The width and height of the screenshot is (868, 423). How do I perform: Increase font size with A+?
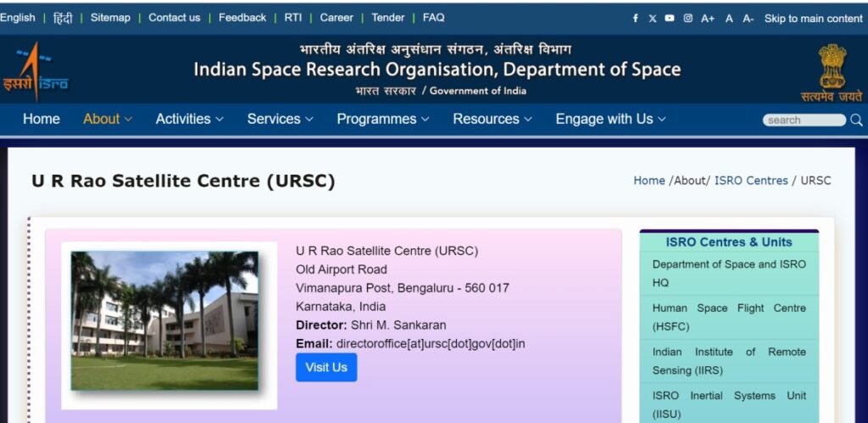point(708,19)
